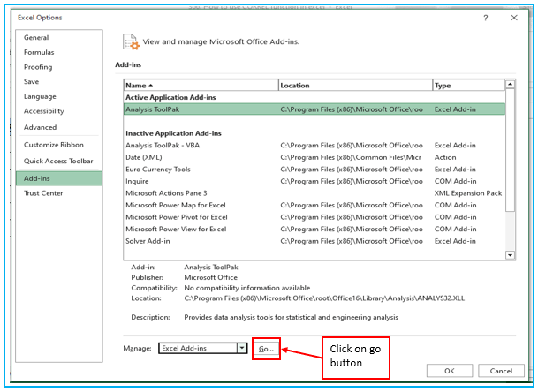Select Microsoft Power Map for Excel
This screenshot has width=538, height=392.
point(314,206)
